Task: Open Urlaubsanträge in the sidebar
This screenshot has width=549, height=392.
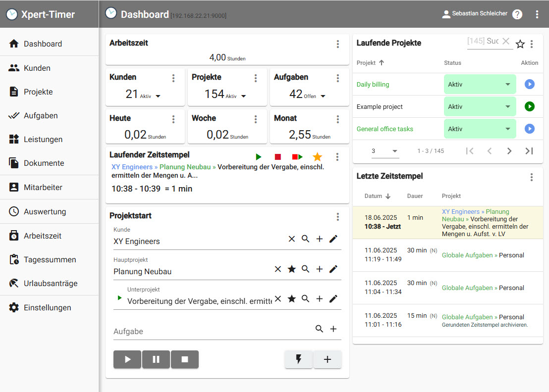Action: (50, 283)
